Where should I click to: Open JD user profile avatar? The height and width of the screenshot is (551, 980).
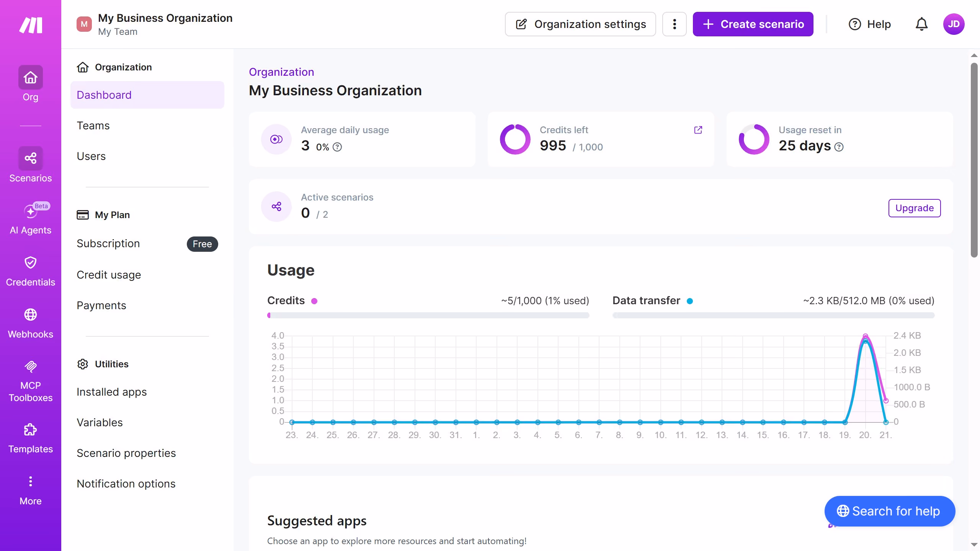[x=954, y=24]
